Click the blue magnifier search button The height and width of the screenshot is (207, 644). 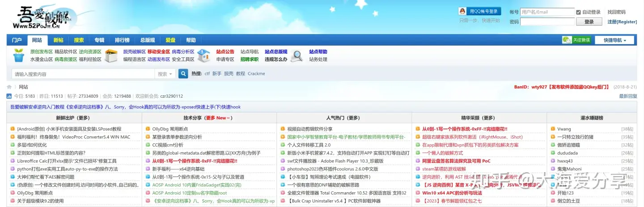[183, 73]
